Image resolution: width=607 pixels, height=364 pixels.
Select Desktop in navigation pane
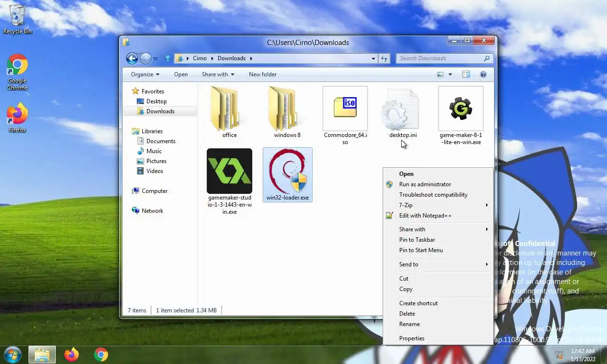tap(152, 101)
